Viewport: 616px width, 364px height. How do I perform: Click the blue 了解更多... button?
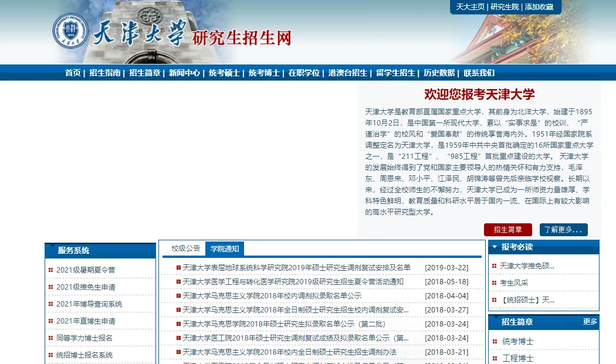[563, 230]
